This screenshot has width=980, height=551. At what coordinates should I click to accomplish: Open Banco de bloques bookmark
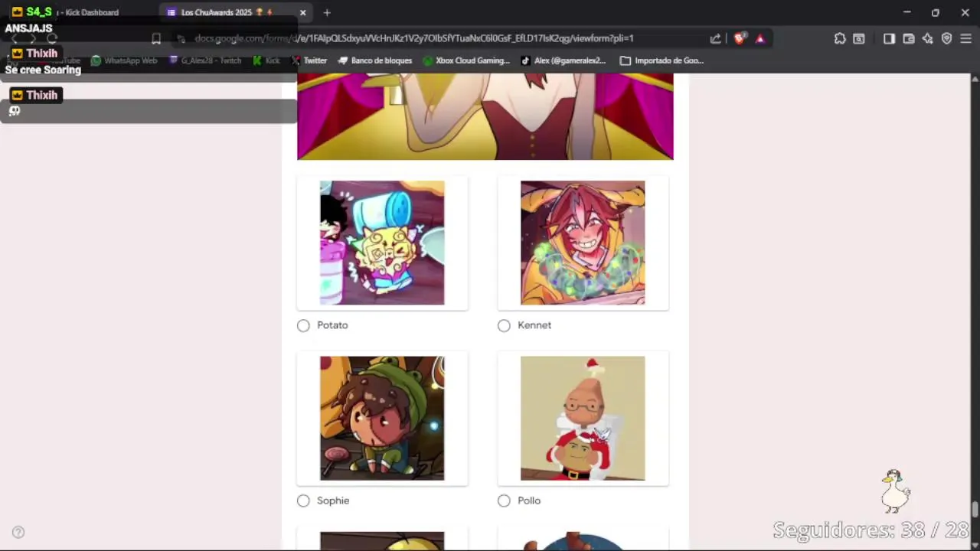tap(375, 60)
